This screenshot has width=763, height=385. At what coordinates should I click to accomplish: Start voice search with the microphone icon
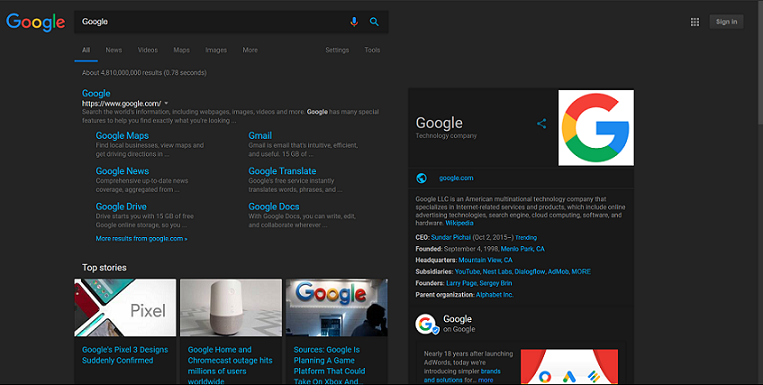tap(354, 22)
